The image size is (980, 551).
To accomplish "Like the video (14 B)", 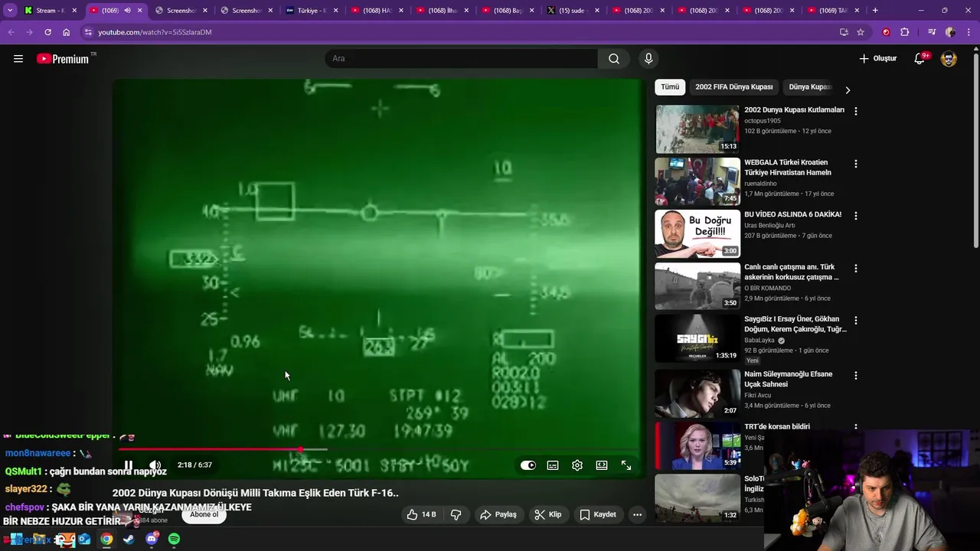I will point(422,515).
